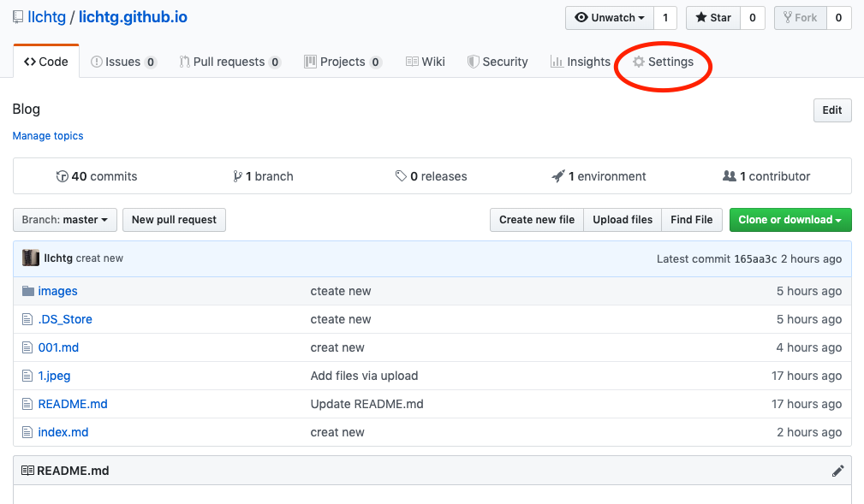Open 'Add files via upload' commit

pyautogui.click(x=364, y=376)
